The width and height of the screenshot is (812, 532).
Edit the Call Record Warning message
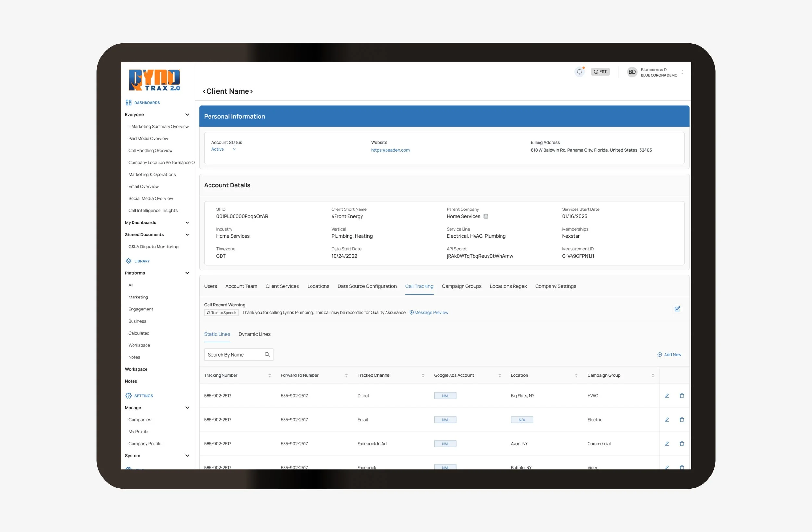(x=677, y=309)
